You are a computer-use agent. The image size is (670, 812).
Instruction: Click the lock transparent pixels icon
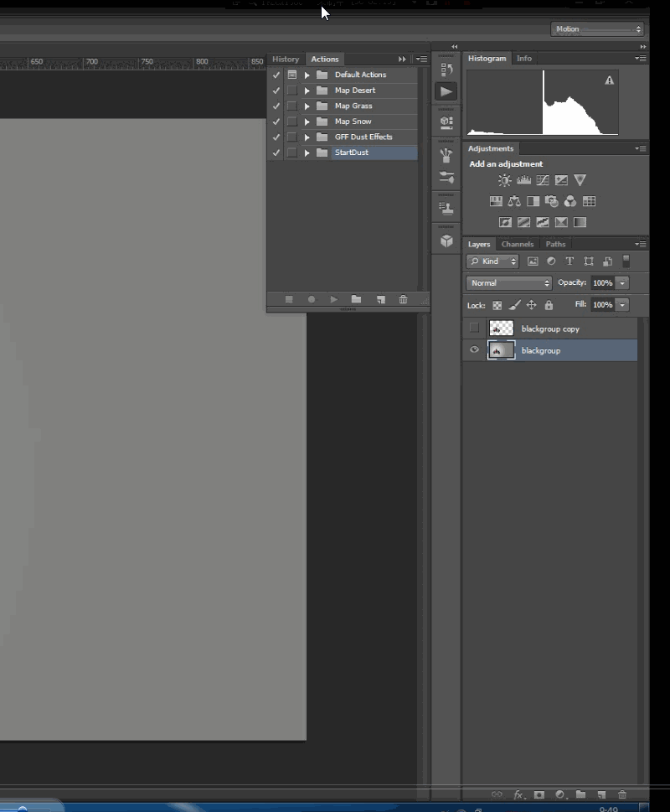pos(497,306)
